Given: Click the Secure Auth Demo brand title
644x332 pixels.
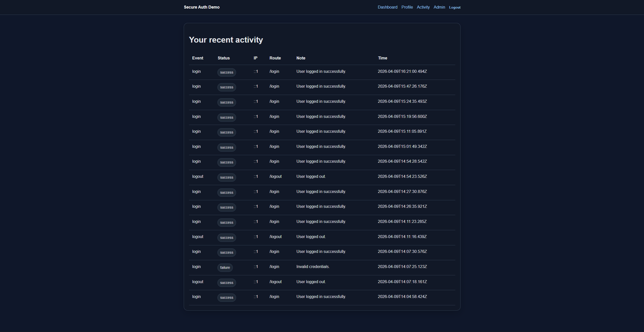Looking at the screenshot, I should pos(202,7).
